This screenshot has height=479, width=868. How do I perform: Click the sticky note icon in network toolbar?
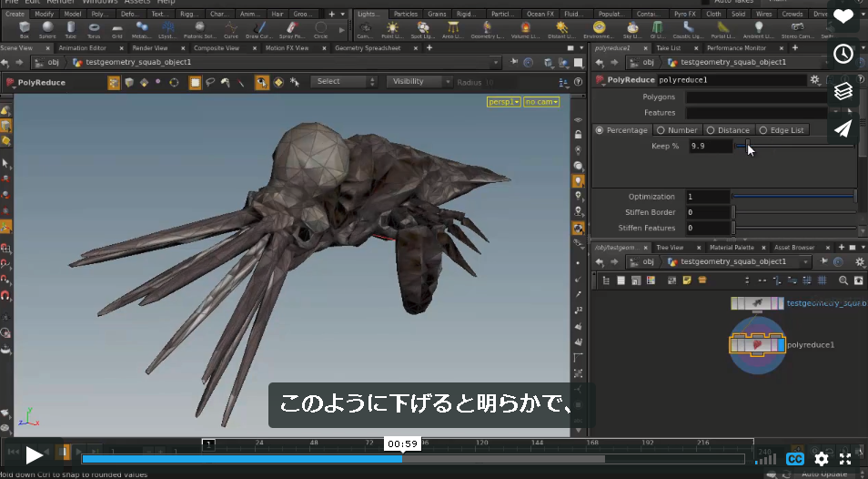coord(687,280)
